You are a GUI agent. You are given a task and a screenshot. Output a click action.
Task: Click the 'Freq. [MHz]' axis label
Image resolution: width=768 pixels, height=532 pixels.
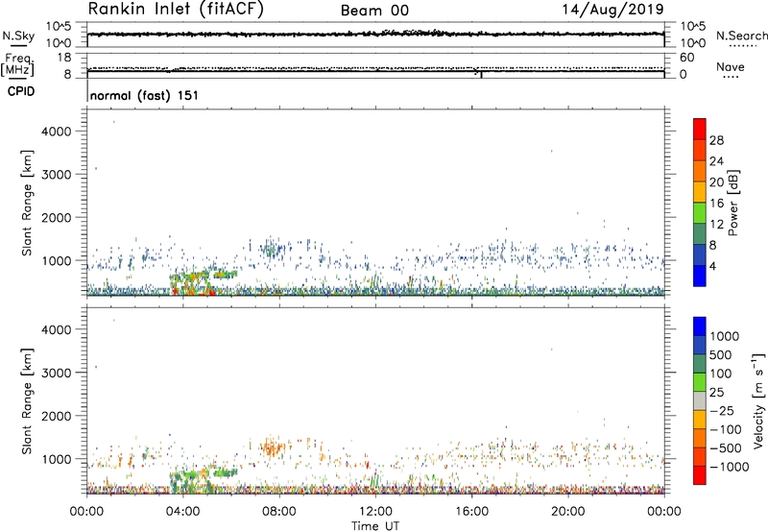tap(17, 65)
